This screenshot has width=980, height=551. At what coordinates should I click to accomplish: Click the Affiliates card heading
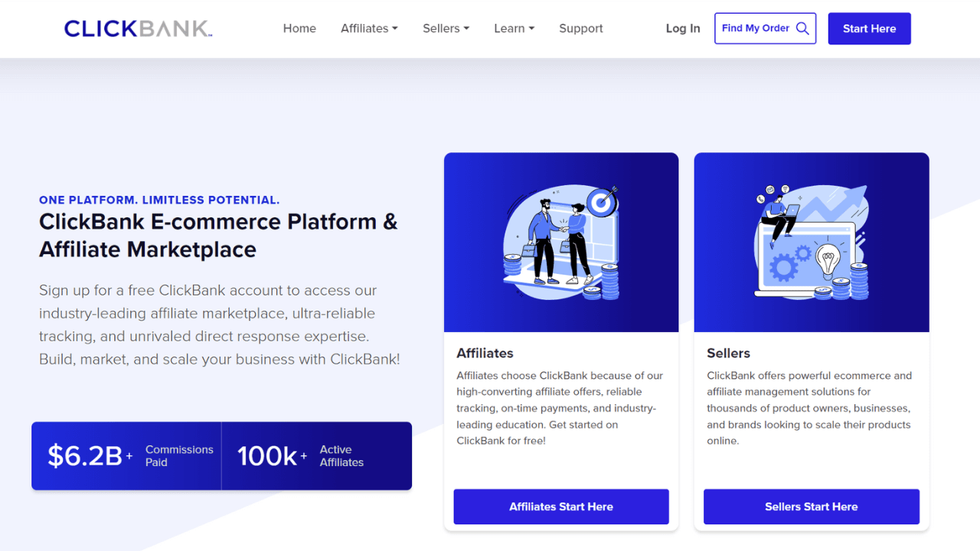(485, 353)
